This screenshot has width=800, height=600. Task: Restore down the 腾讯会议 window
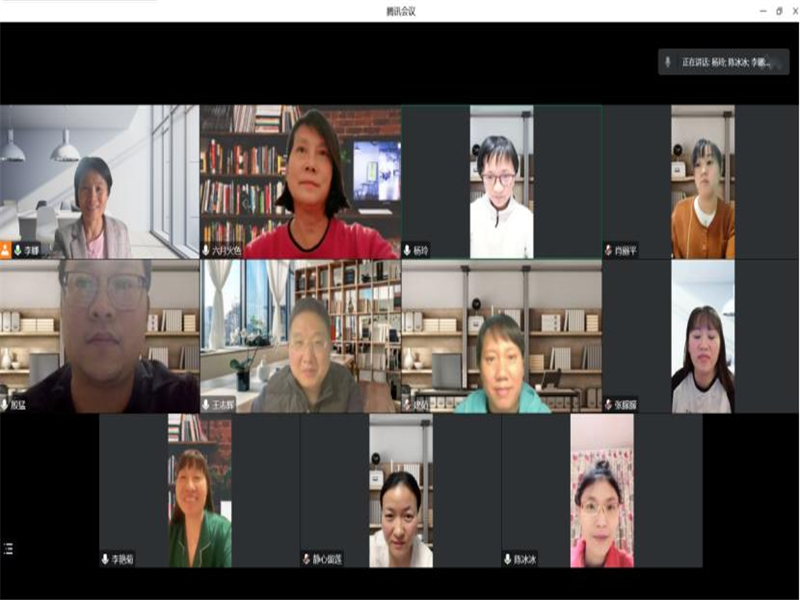(779, 11)
